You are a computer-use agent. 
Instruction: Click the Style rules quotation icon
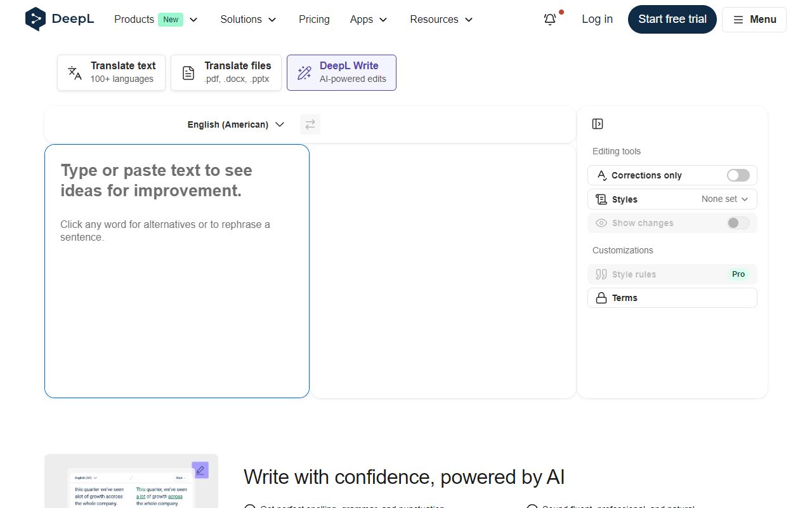tap(601, 274)
